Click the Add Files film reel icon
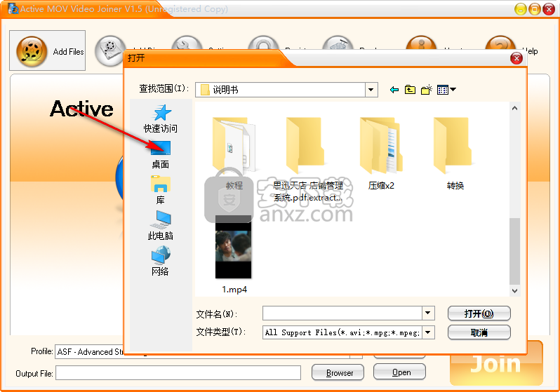560x392 pixels. point(32,51)
